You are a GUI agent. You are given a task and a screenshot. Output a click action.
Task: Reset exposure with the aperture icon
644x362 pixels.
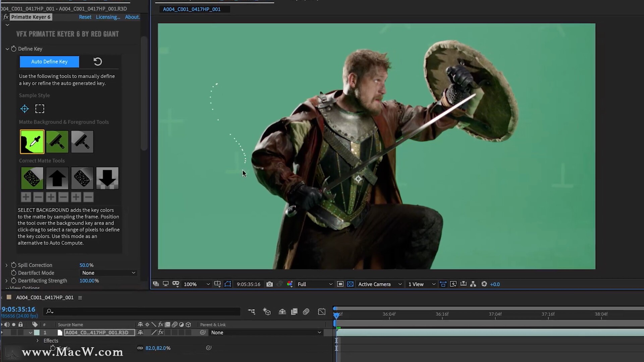click(x=484, y=284)
